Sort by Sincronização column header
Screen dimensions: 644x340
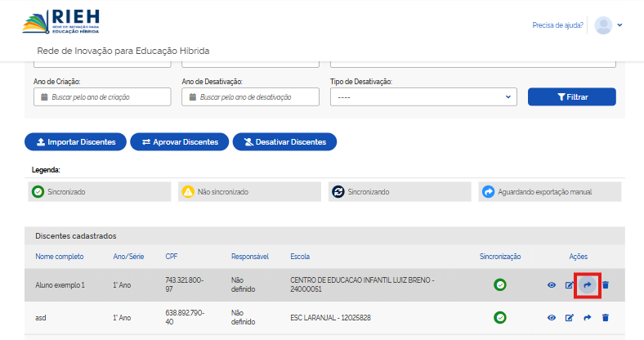(x=500, y=257)
